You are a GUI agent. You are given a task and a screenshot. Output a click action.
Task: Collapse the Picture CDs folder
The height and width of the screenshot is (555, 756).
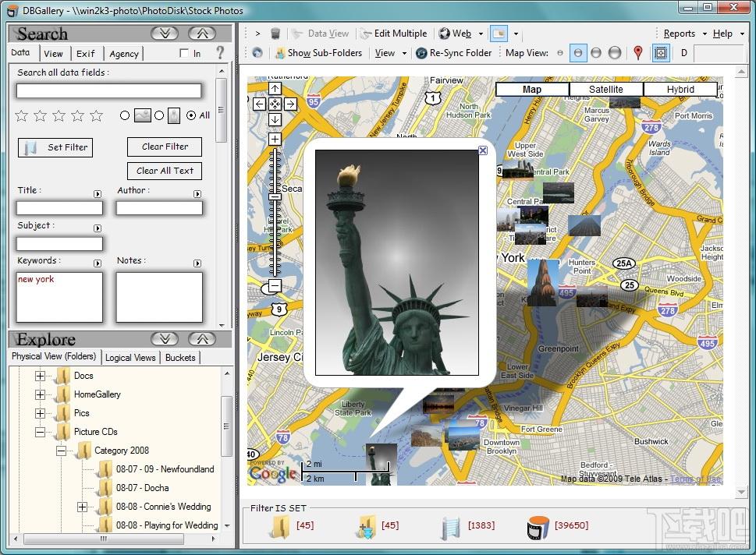(x=40, y=432)
